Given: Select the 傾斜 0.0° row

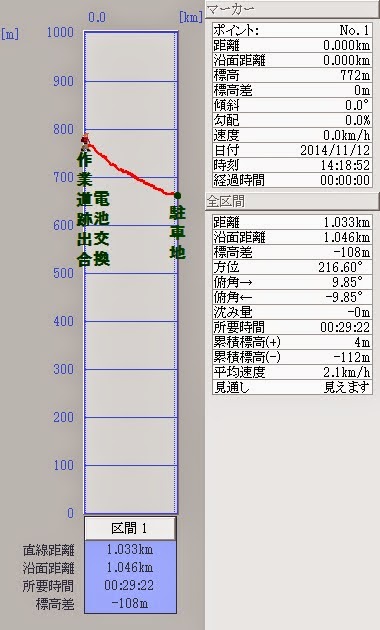Looking at the screenshot, I should [x=292, y=105].
